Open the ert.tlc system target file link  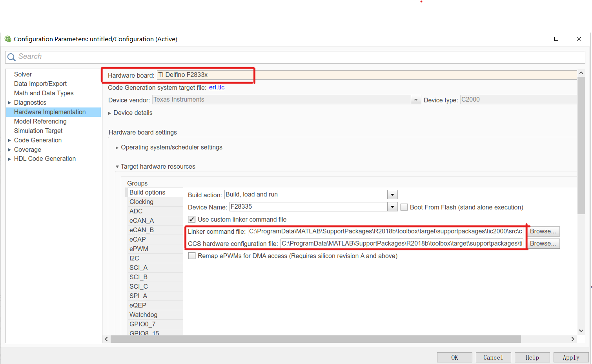pos(217,87)
